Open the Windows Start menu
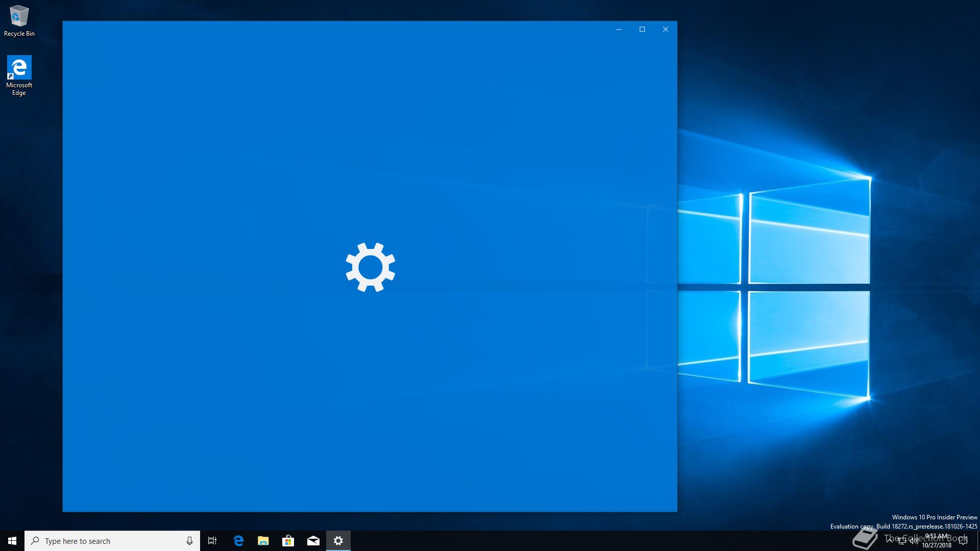Image resolution: width=980 pixels, height=551 pixels. (12, 541)
